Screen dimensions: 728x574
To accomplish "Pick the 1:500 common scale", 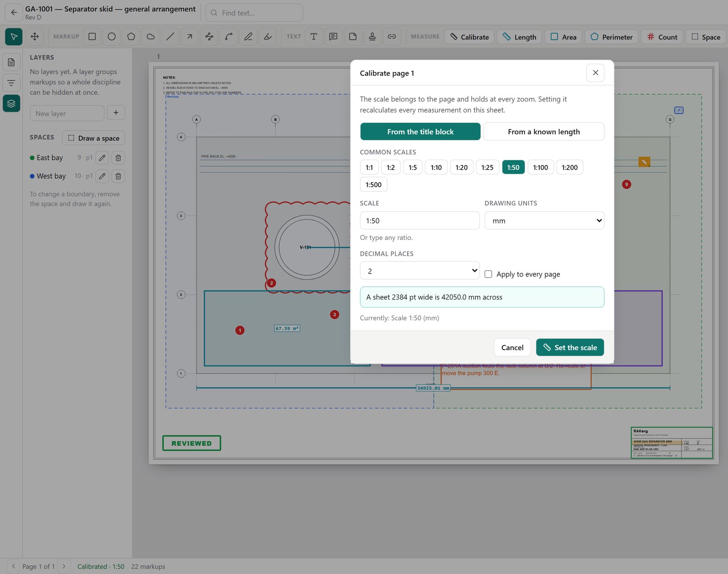I will [x=374, y=185].
